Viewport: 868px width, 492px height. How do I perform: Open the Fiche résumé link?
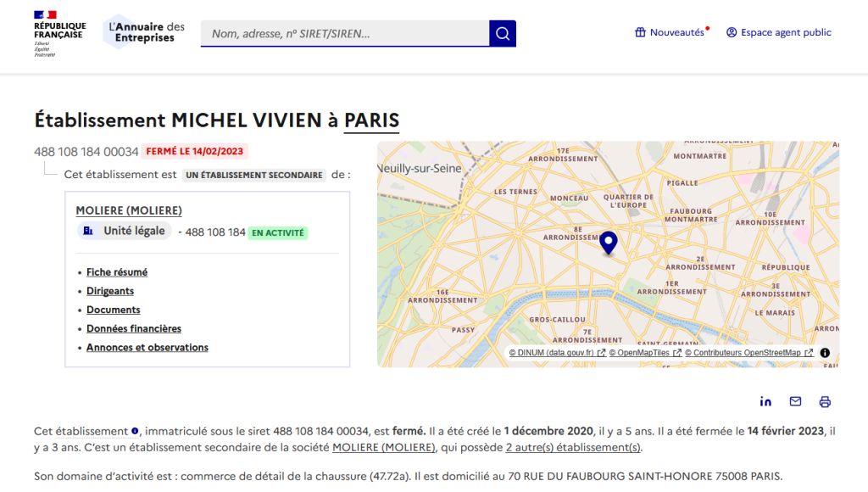click(x=117, y=272)
